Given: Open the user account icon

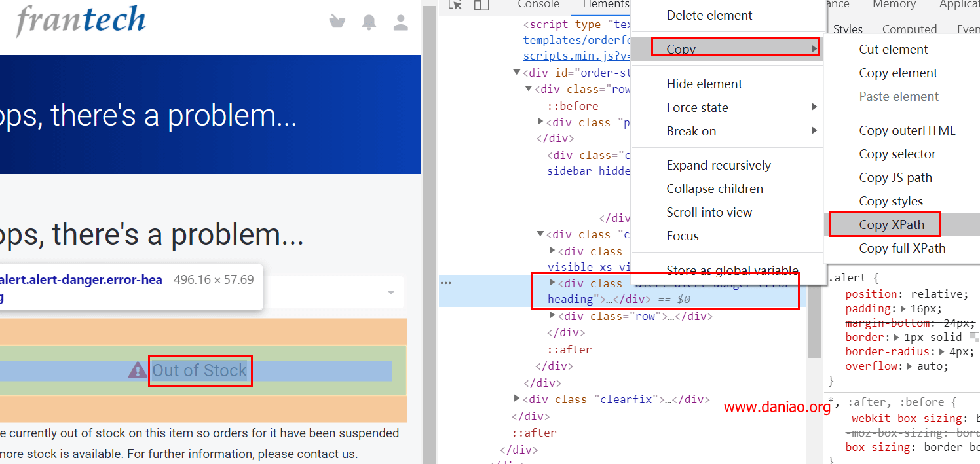Looking at the screenshot, I should coord(400,22).
